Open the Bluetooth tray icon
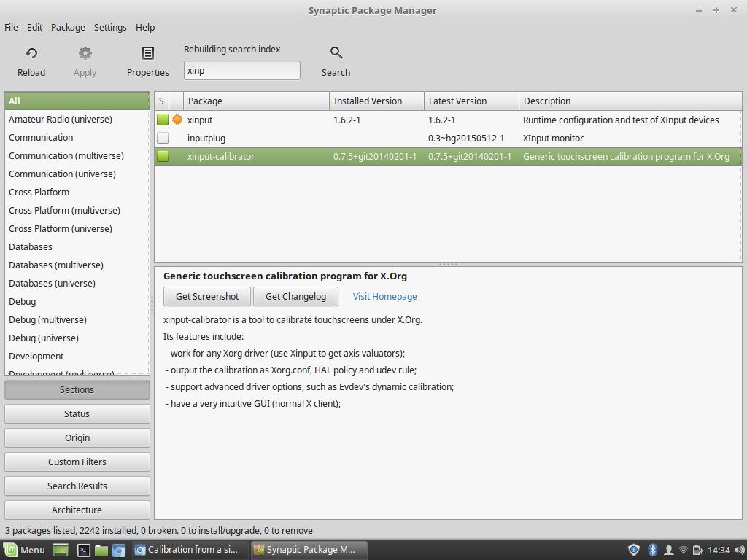Image resolution: width=747 pixels, height=560 pixels. [x=653, y=550]
